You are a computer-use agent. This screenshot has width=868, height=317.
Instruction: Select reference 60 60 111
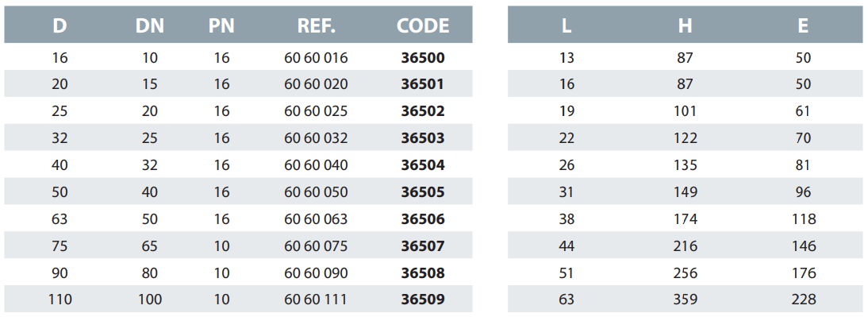(316, 300)
